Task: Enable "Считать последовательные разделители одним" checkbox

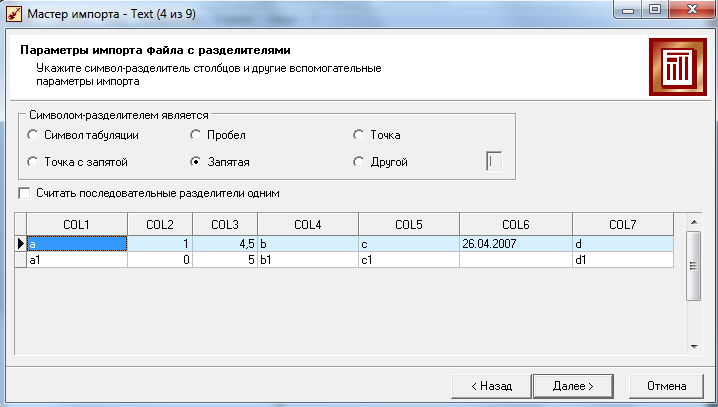Action: (24, 193)
